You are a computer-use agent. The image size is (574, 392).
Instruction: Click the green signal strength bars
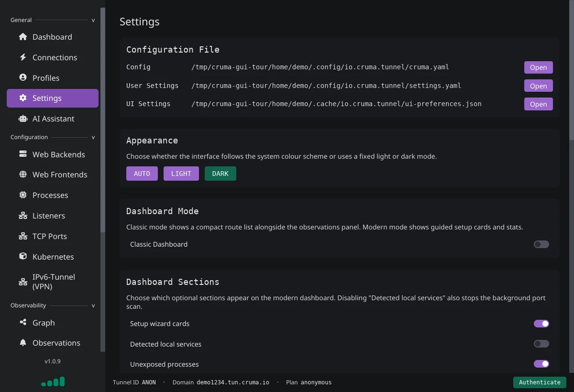[53, 381]
